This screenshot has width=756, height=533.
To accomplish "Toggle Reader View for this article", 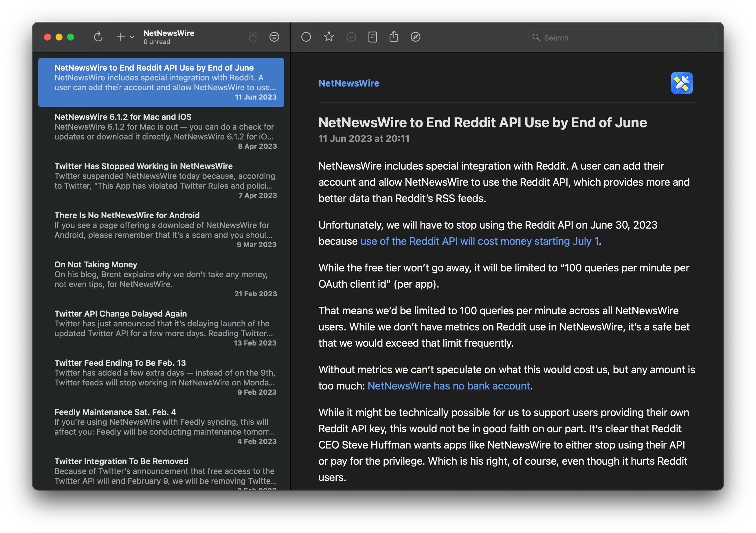I will (373, 37).
